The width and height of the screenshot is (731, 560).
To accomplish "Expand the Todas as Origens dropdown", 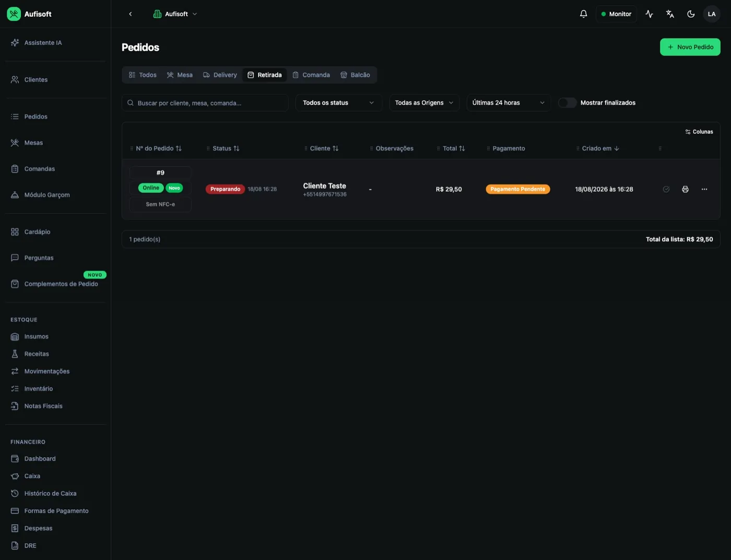I will 425,103.
